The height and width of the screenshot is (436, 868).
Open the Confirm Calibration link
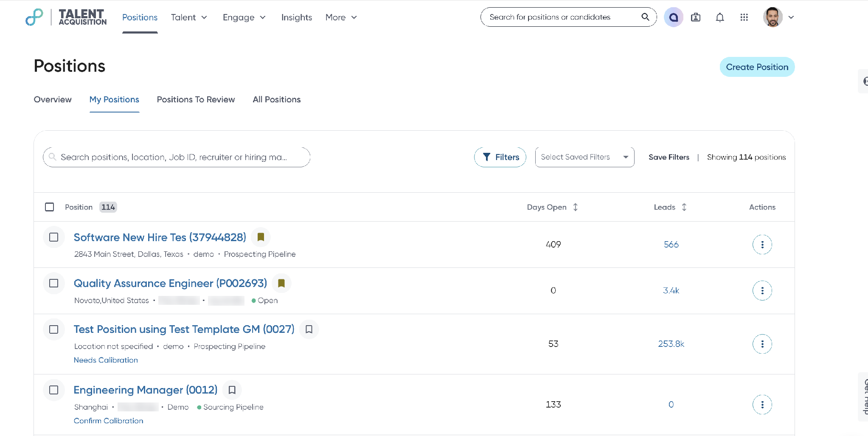pos(109,421)
